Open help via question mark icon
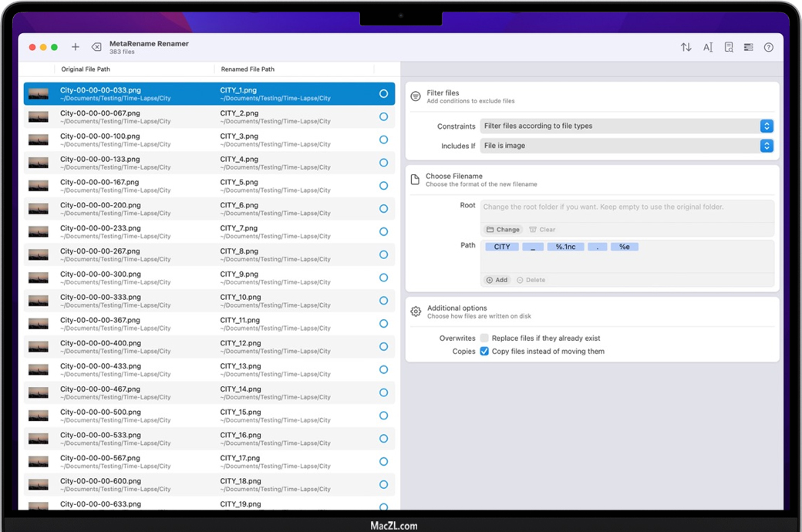The width and height of the screenshot is (802, 532). (x=768, y=47)
